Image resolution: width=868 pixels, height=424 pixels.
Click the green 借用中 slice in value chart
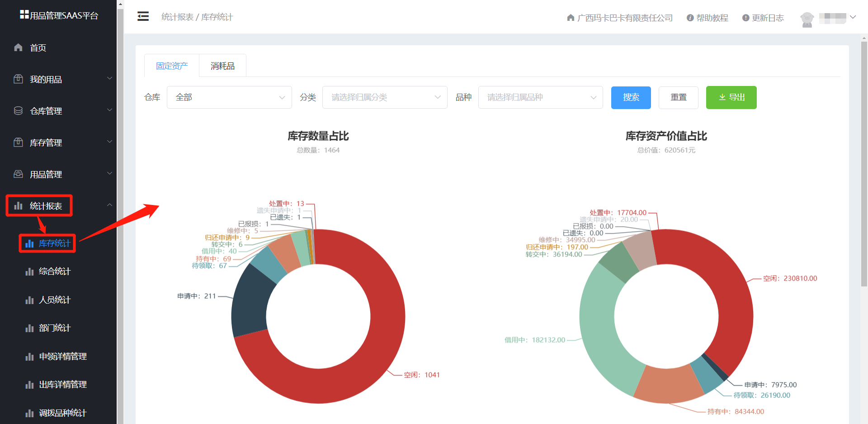[x=601, y=335]
